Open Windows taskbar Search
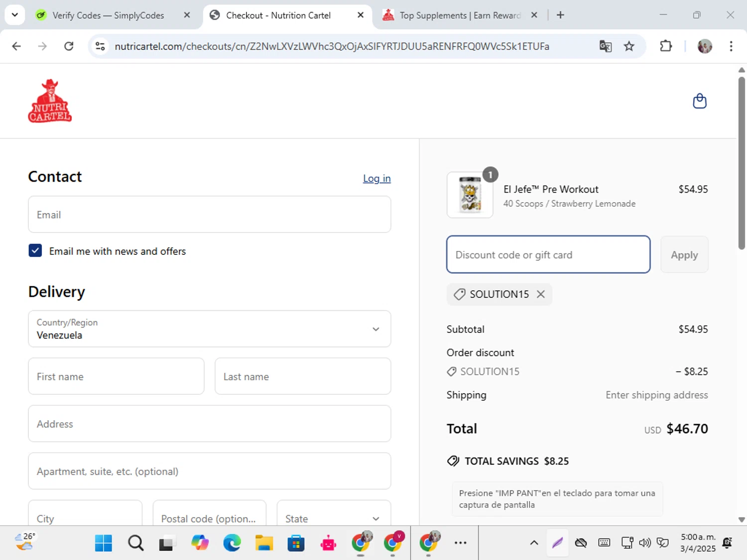 pos(135,543)
